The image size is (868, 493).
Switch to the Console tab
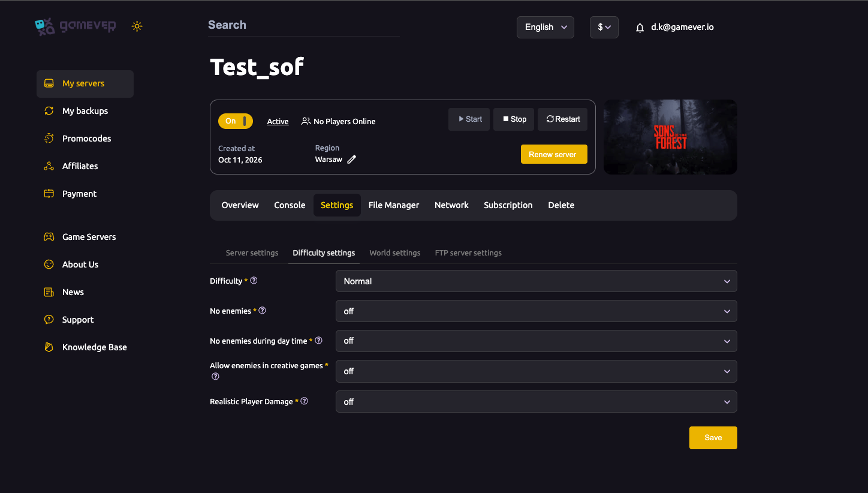[x=290, y=205]
